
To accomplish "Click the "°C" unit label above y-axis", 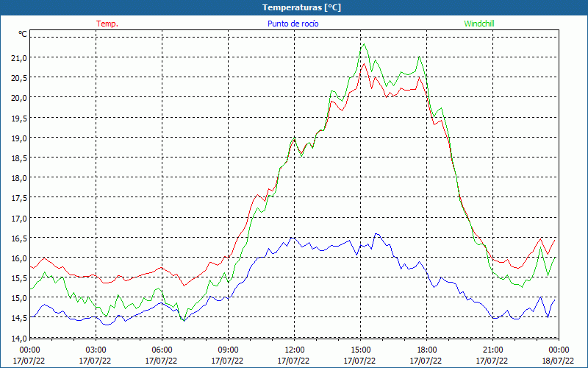I will (x=22, y=34).
